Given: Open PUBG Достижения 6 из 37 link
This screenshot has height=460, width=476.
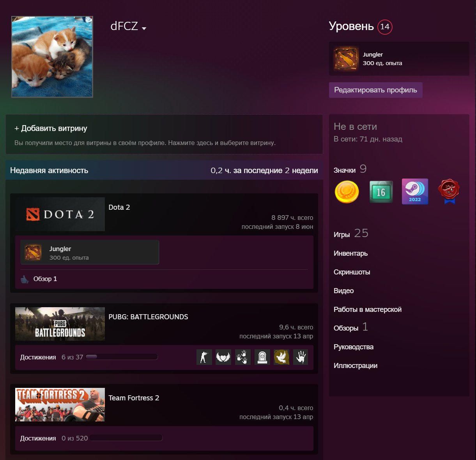Looking at the screenshot, I should pyautogui.click(x=51, y=357).
